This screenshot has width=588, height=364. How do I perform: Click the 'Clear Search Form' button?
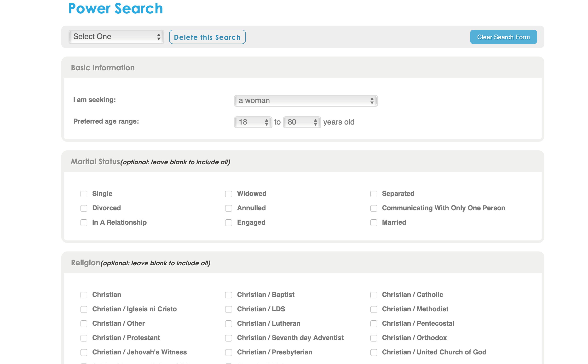[x=504, y=37]
